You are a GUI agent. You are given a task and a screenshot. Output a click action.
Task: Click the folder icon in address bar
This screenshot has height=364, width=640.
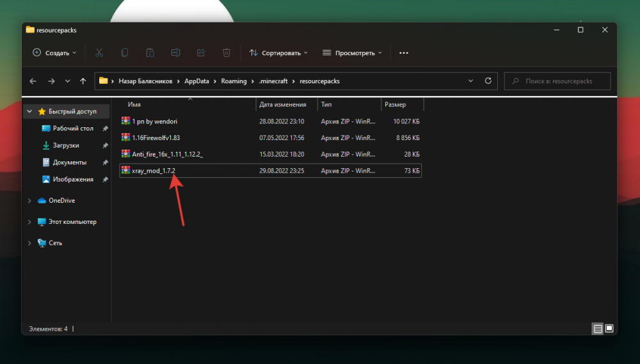click(x=103, y=81)
